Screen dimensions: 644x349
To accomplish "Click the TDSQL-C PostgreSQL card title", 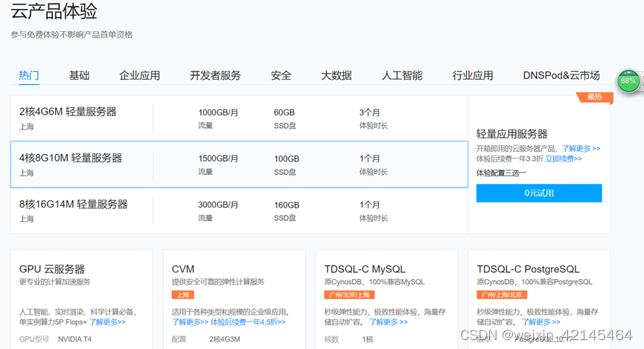I will (x=528, y=269).
